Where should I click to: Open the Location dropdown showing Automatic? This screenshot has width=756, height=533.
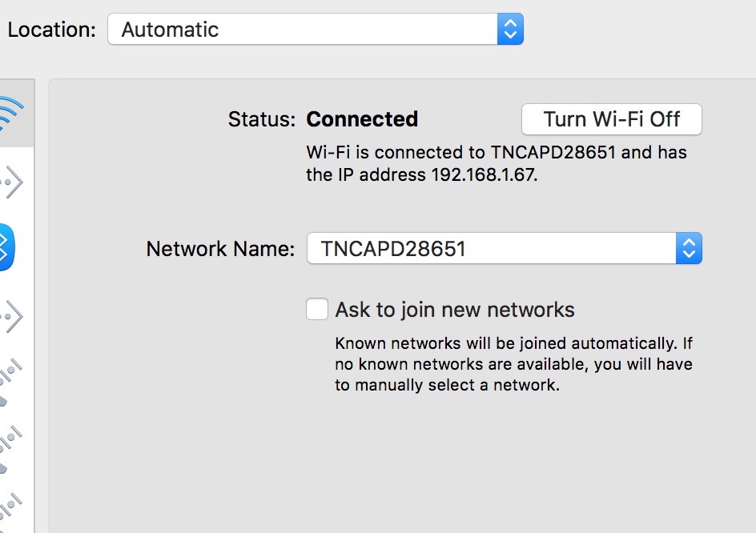pyautogui.click(x=303, y=30)
